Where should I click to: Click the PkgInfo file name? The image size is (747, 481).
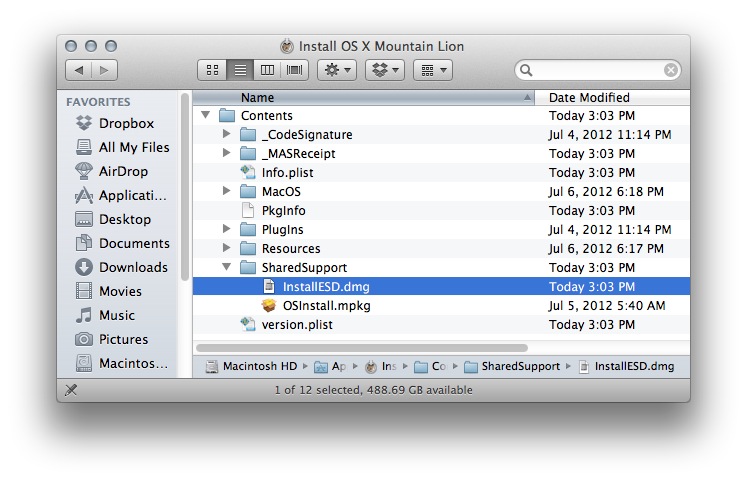pyautogui.click(x=283, y=210)
